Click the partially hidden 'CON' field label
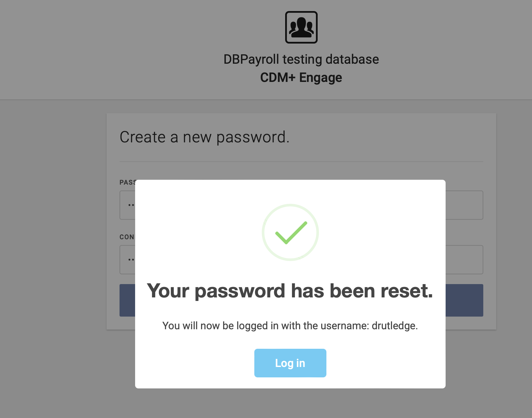The image size is (532, 418). click(127, 237)
